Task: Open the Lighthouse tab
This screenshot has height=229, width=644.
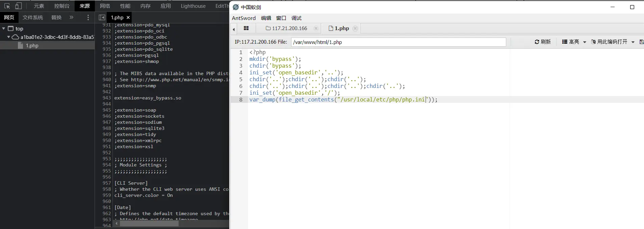Action: (x=193, y=6)
